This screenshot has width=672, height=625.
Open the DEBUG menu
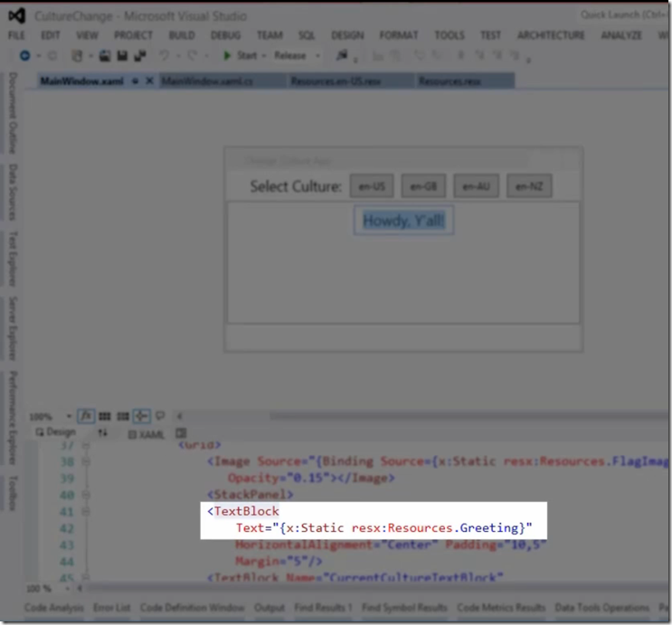(x=226, y=35)
